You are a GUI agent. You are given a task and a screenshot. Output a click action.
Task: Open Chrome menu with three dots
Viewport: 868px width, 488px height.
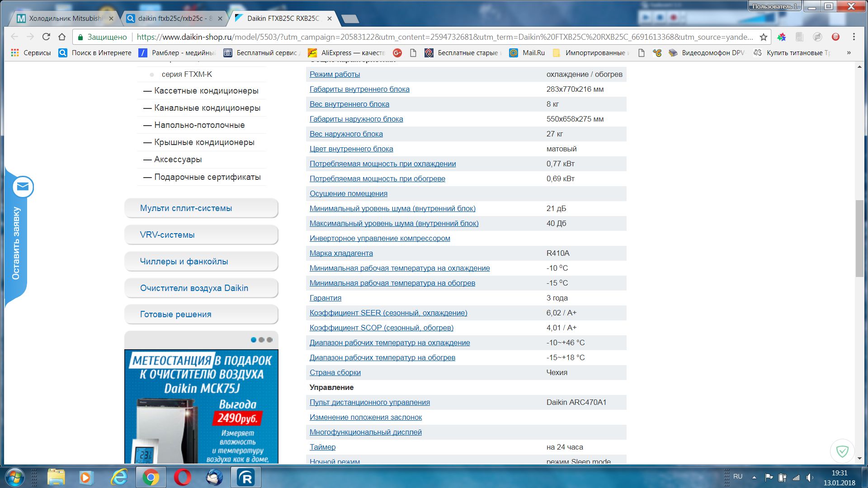pyautogui.click(x=854, y=37)
